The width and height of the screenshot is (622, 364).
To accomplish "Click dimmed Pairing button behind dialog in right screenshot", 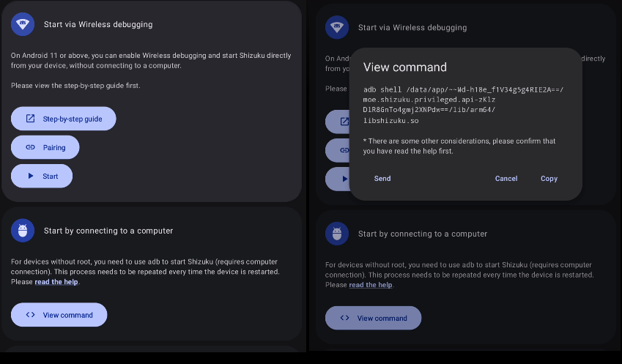I will 338,150.
